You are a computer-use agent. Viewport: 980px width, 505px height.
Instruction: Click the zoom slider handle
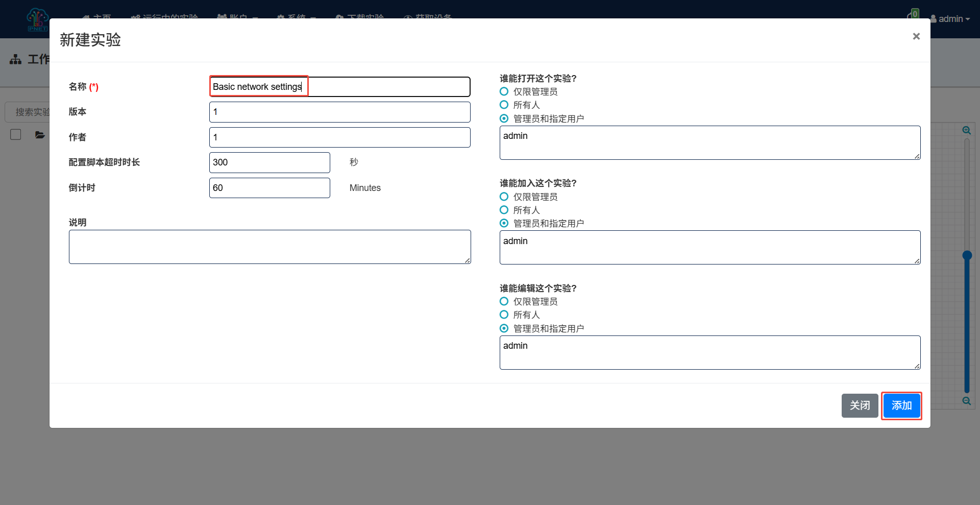pos(967,255)
